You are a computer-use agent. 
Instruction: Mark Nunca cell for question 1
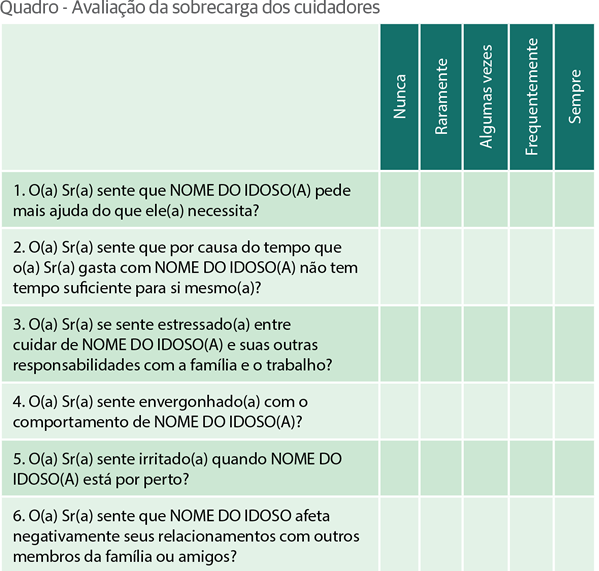pyautogui.click(x=399, y=199)
